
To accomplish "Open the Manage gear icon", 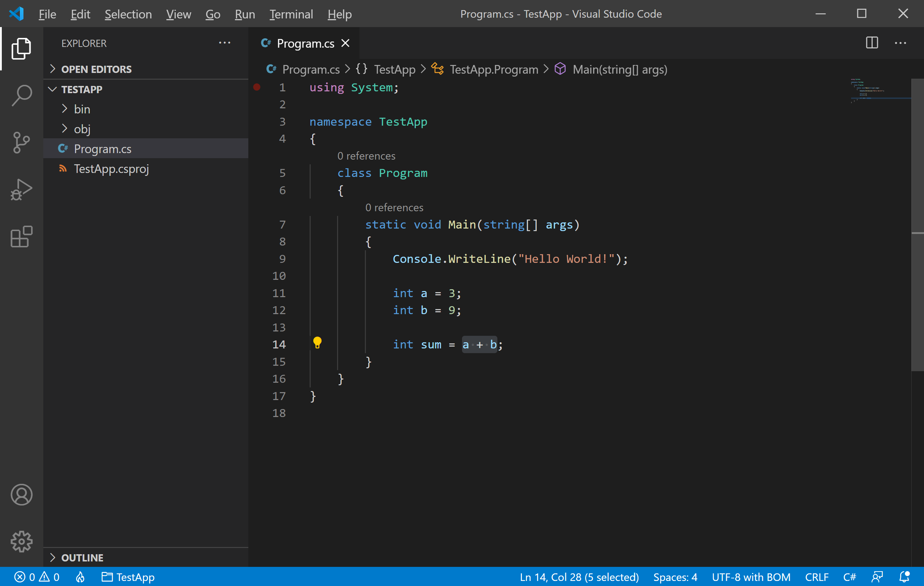I will coord(22,541).
